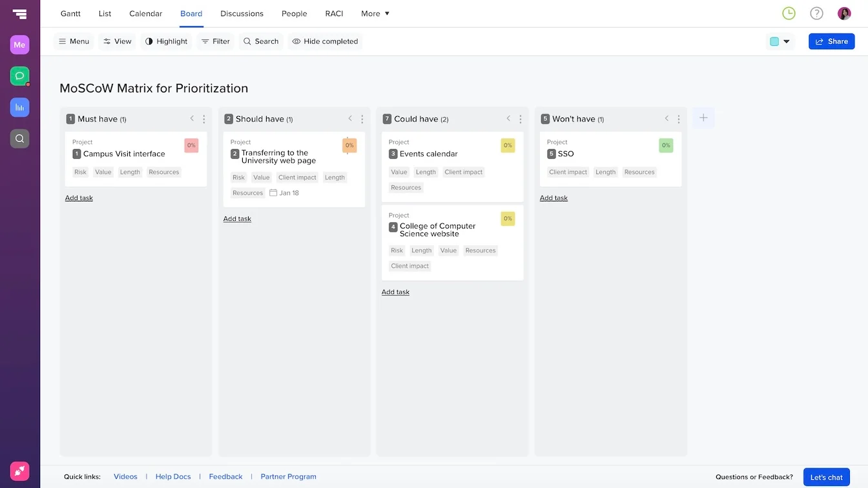
Task: Open the chat sidebar icon
Action: point(19,76)
